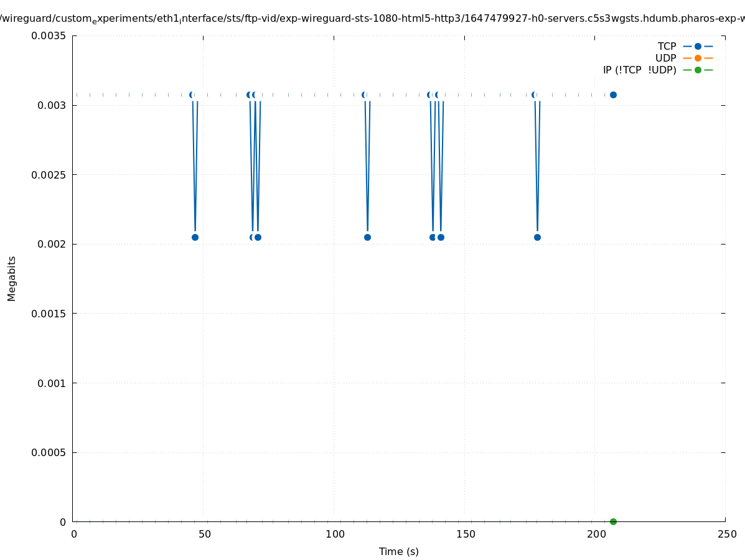Click the orange UDP legend marker
The height and width of the screenshot is (560, 745).
698,58
